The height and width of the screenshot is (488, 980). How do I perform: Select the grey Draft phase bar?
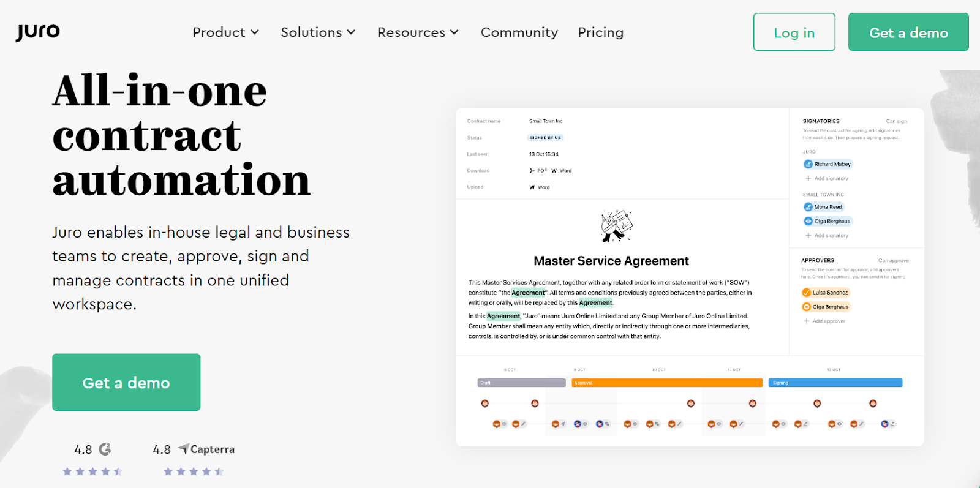521,383
